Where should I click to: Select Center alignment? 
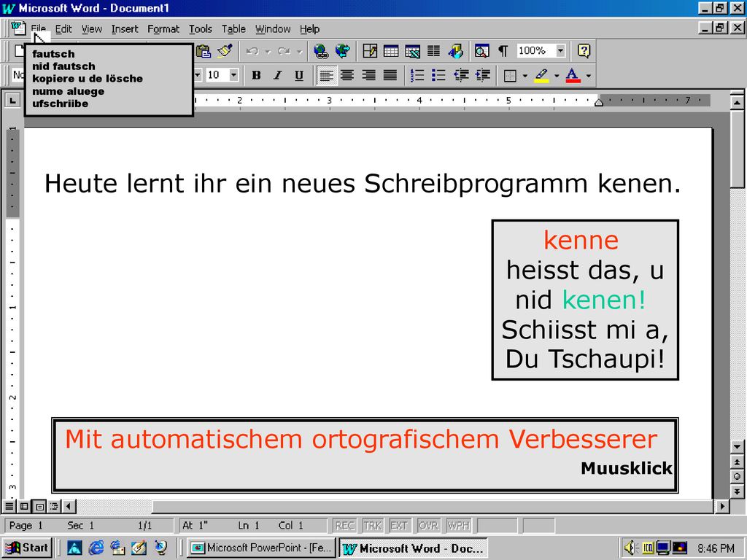tap(347, 75)
